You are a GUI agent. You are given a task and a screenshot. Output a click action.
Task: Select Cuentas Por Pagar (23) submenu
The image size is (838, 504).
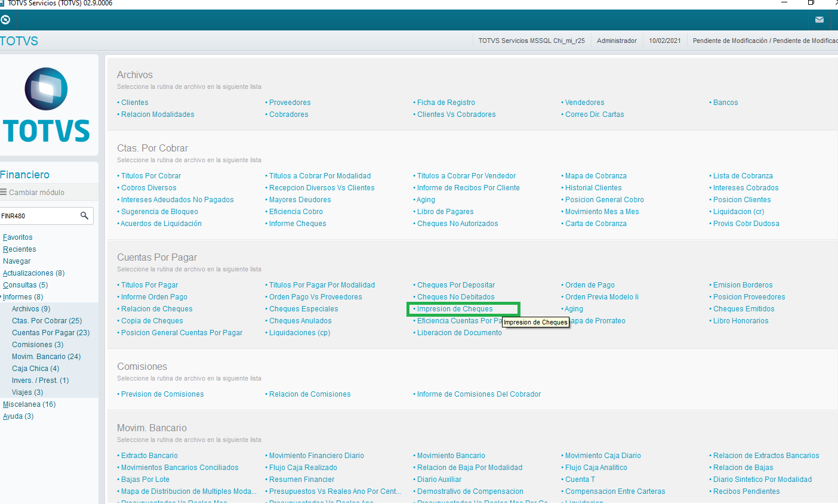(51, 333)
